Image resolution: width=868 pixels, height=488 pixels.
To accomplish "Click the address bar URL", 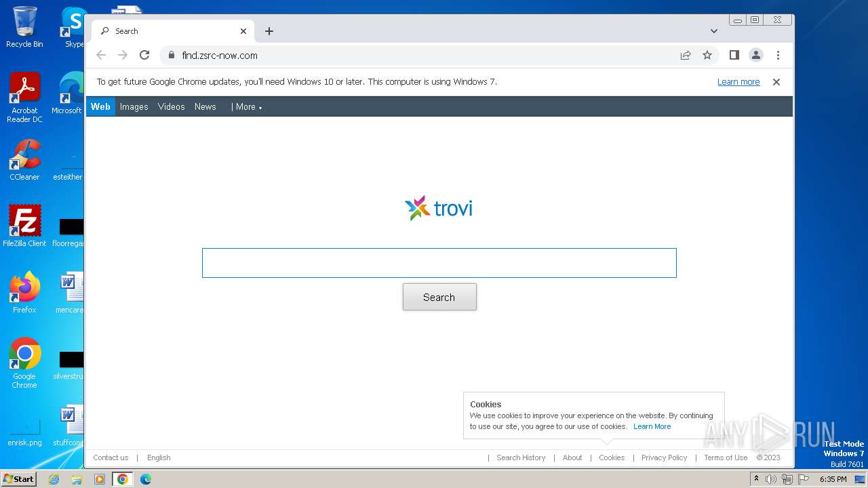I will coord(220,56).
